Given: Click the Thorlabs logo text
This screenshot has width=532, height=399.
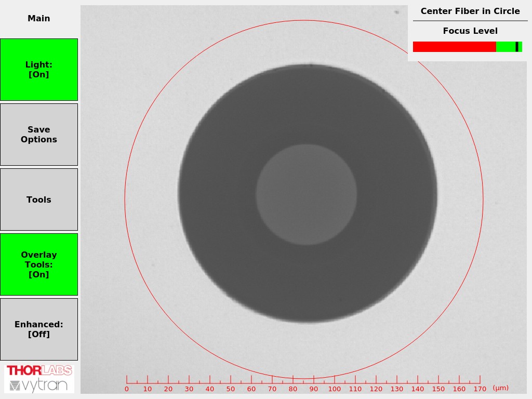Looking at the screenshot, I should [39, 370].
